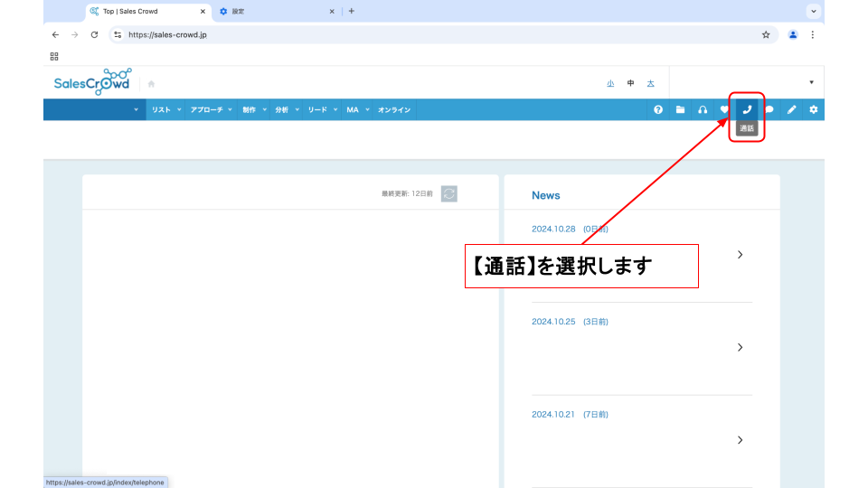
Task: Open the help question mark icon
Action: pyautogui.click(x=658, y=109)
